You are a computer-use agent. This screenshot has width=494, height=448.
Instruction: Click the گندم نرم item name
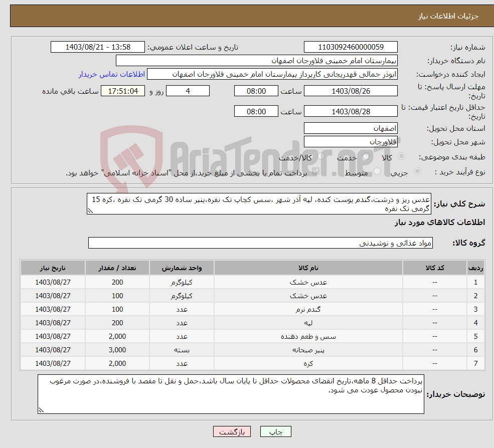(308, 310)
